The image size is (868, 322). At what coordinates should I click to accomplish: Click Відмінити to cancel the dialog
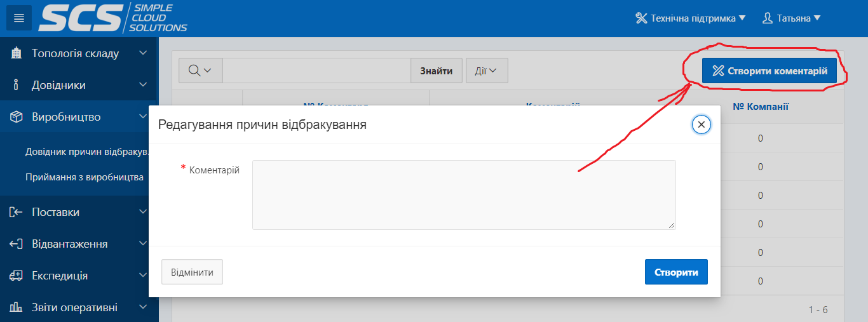click(193, 272)
